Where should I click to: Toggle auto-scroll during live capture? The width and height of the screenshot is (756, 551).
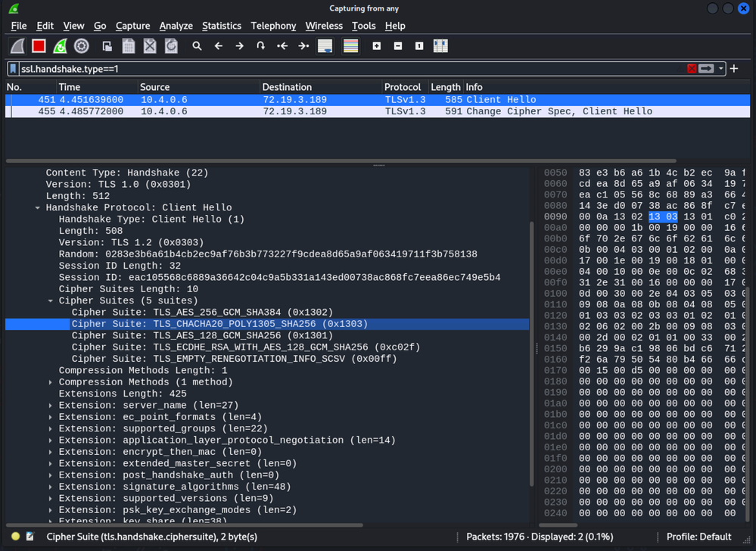click(x=325, y=46)
